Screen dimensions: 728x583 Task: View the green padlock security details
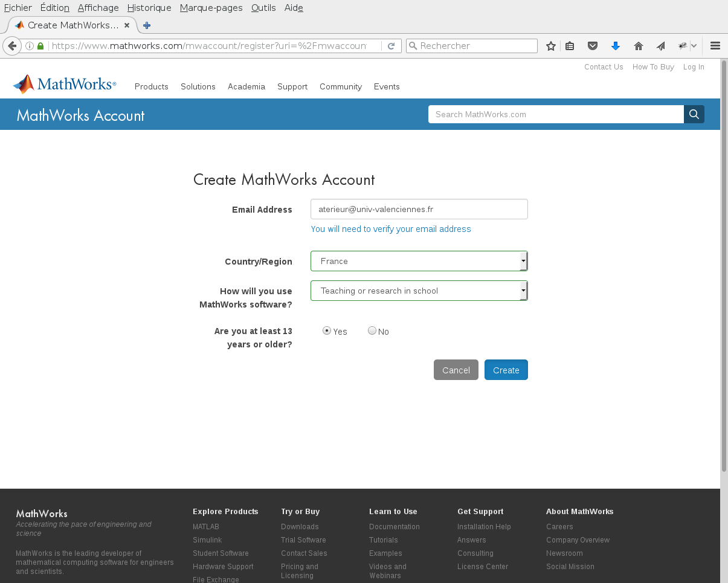point(40,46)
